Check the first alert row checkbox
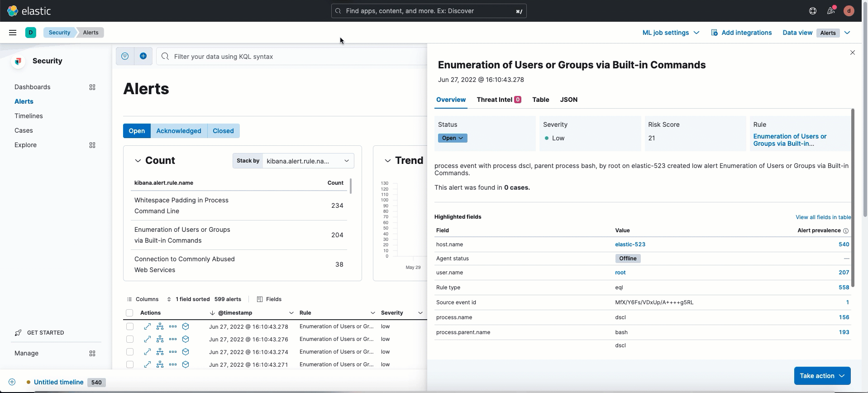Image resolution: width=868 pixels, height=393 pixels. tap(130, 326)
